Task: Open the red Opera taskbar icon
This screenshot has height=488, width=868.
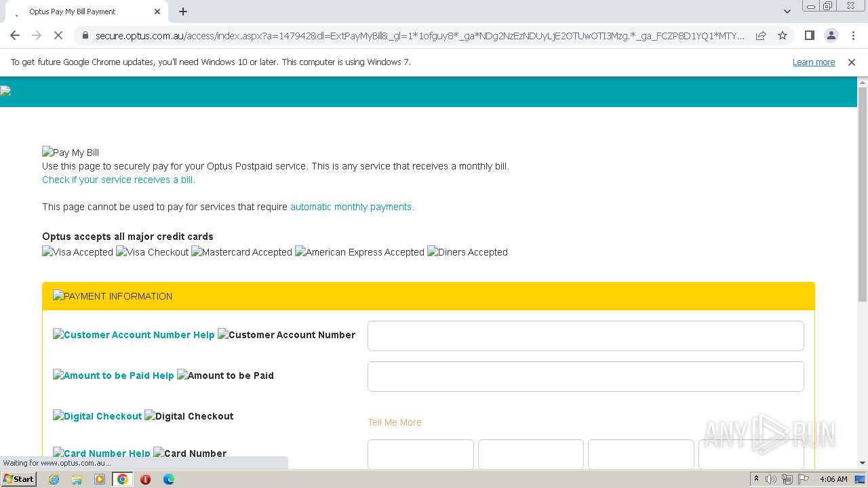Action: (145, 479)
